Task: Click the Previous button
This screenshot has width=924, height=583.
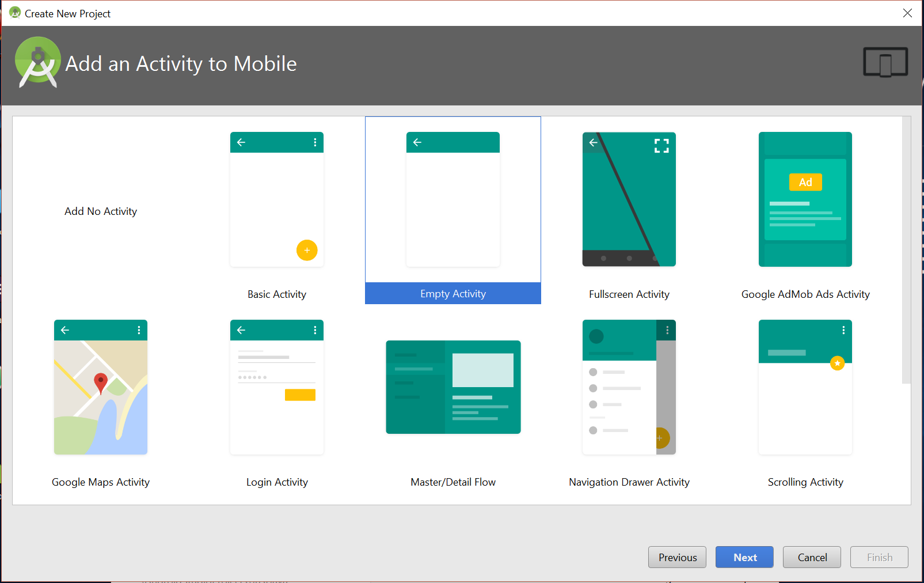Action: click(x=677, y=557)
